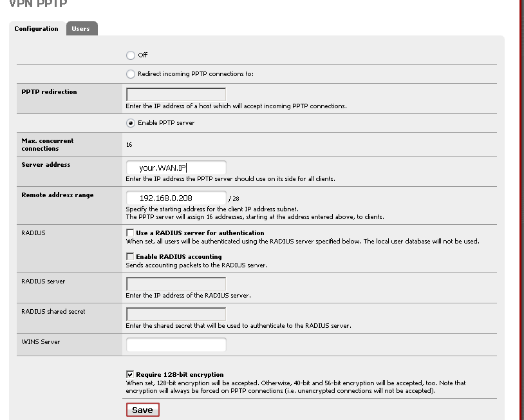Viewport: 524px width, 420px height.
Task: Select the Off radio option
Action: (131, 55)
